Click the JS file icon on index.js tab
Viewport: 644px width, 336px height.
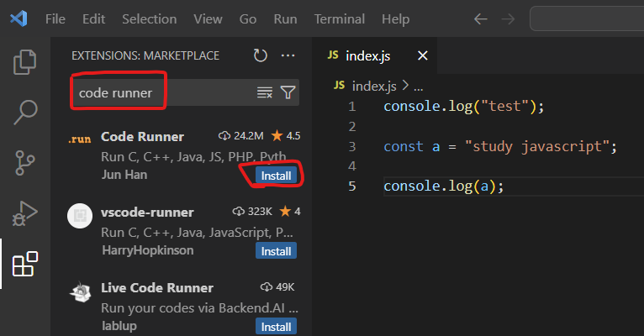click(x=333, y=55)
